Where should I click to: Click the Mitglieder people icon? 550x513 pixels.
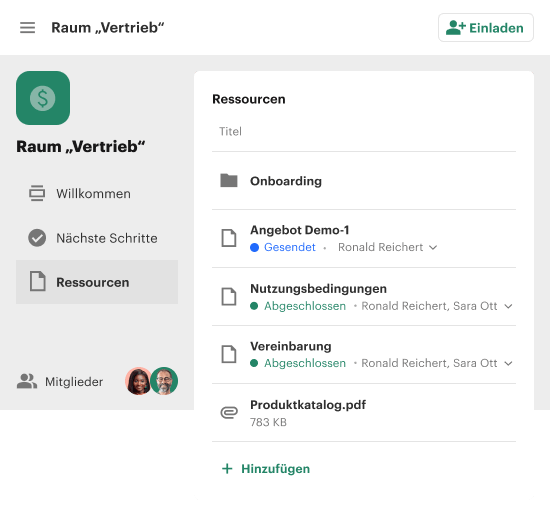click(x=27, y=381)
